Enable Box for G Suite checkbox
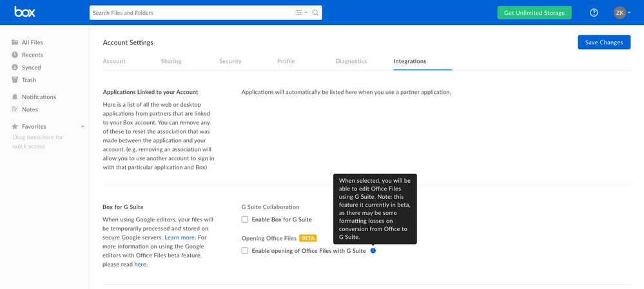This screenshot has width=644, height=289. [245, 219]
